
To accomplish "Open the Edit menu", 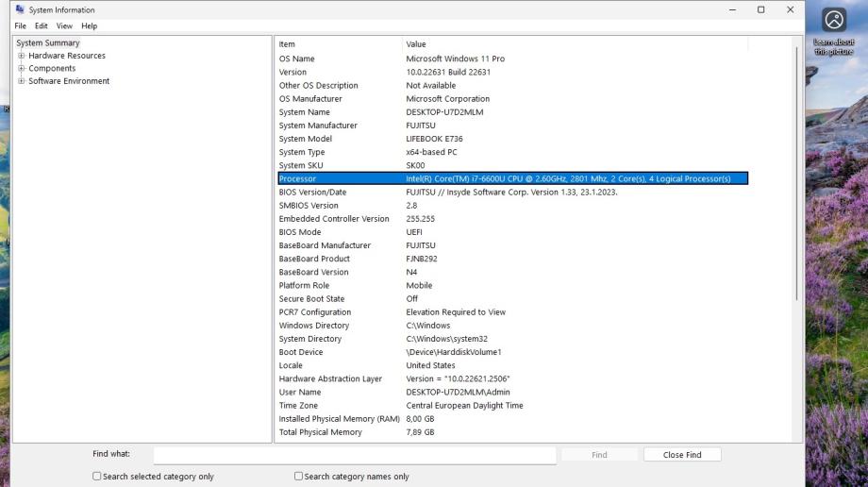I will coord(41,25).
